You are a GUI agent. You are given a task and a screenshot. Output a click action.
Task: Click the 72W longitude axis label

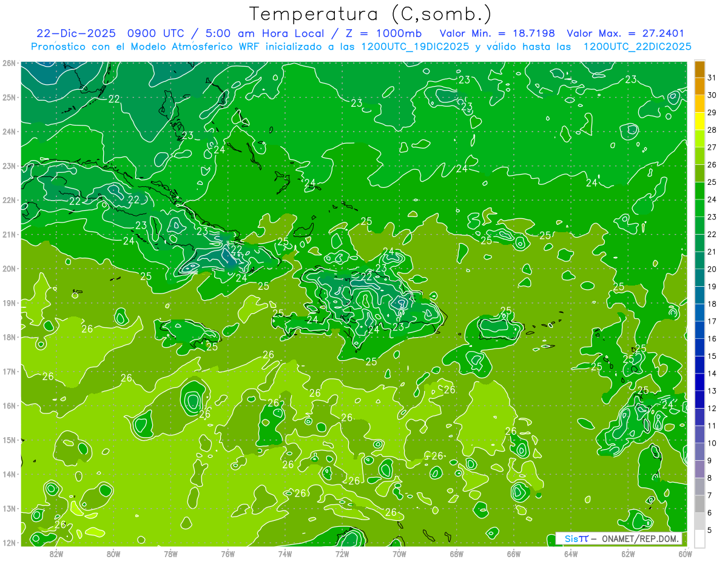342,554
